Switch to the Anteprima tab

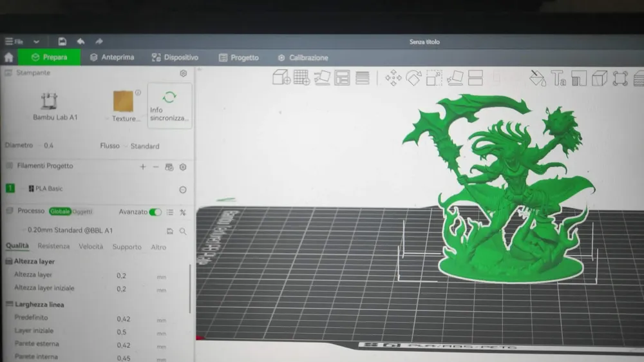click(x=112, y=57)
